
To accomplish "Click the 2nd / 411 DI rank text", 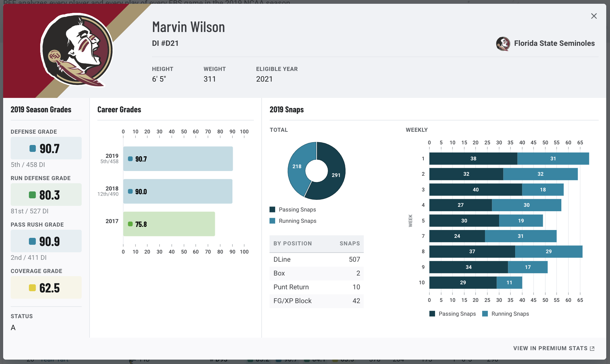I will 29,258.
